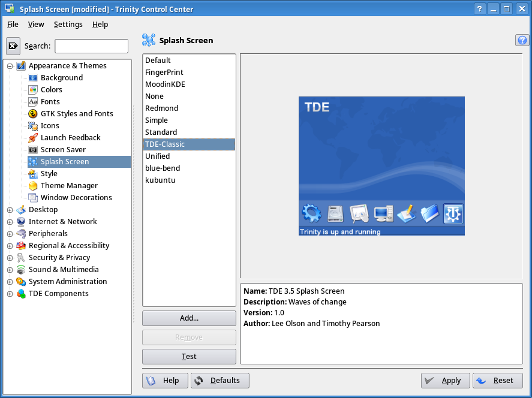Screen dimensions: 532x398
Task: Click inside the Search input field
Action: coord(91,46)
